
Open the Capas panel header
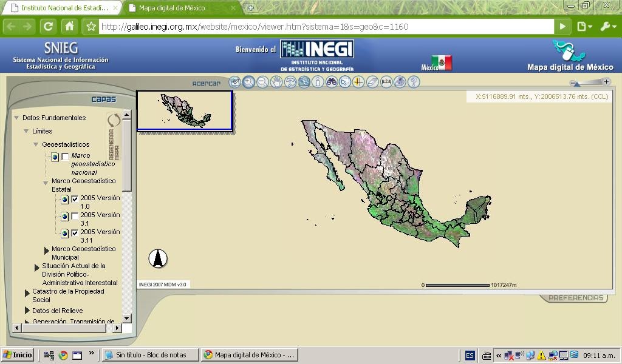104,99
